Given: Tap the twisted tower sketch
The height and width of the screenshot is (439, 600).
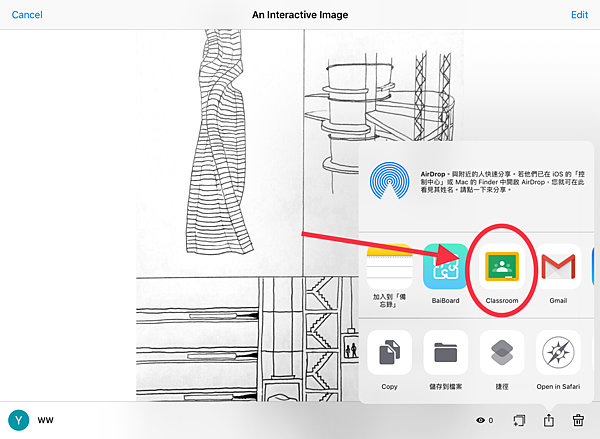Looking at the screenshot, I should (x=219, y=142).
